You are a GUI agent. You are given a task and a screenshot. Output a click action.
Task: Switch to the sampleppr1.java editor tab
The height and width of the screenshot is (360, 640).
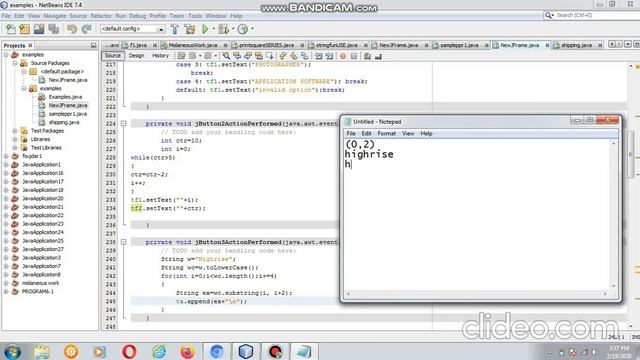tap(459, 45)
